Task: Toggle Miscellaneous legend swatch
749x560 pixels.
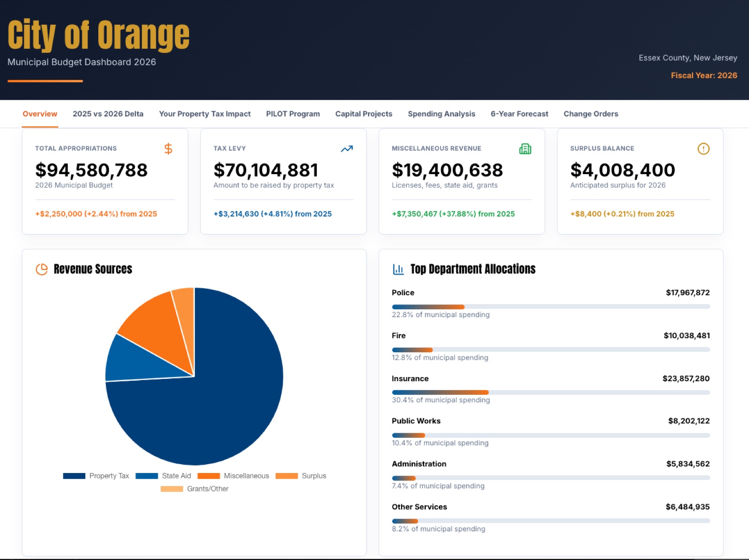Action: (209, 476)
